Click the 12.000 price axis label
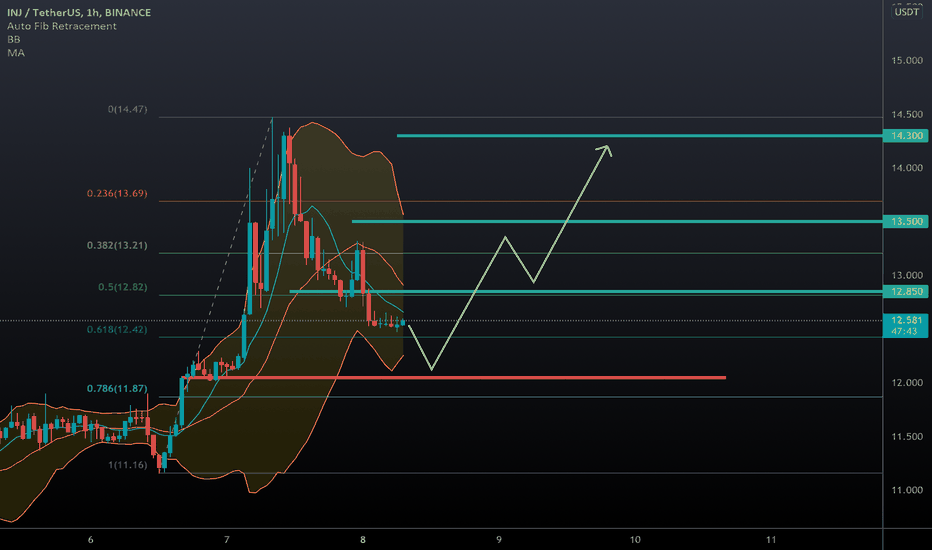This screenshot has height=550, width=932. point(907,383)
